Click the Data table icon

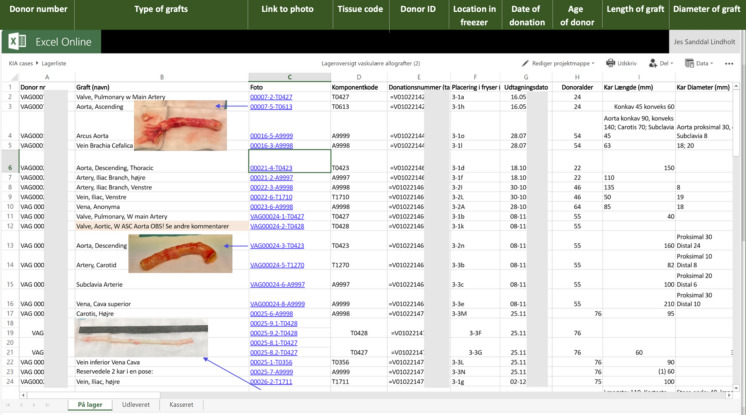pyautogui.click(x=688, y=62)
